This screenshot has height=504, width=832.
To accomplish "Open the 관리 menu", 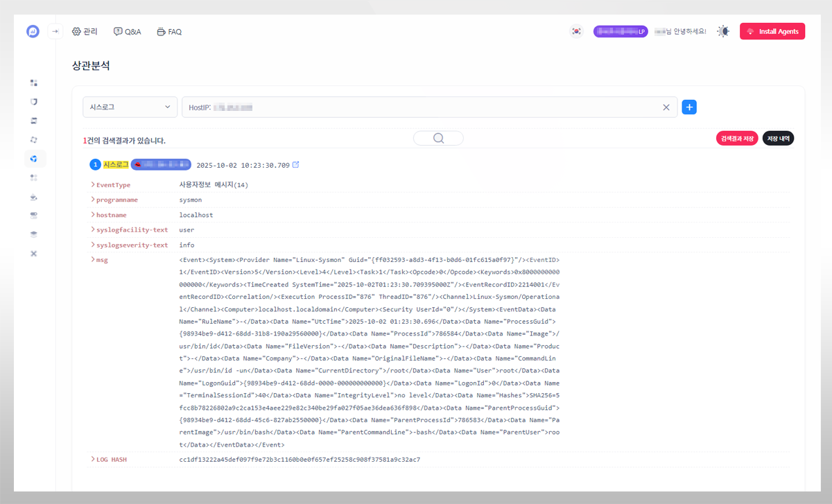I will 85,31.
